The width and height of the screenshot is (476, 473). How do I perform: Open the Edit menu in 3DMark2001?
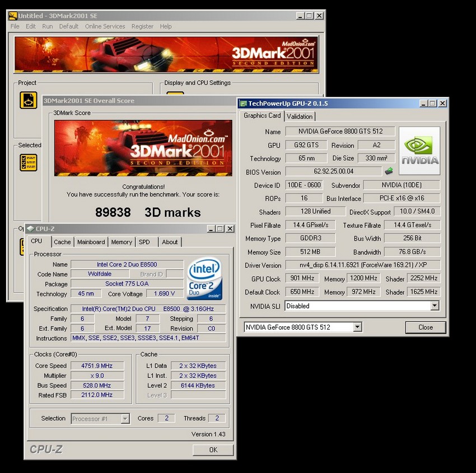[x=31, y=26]
